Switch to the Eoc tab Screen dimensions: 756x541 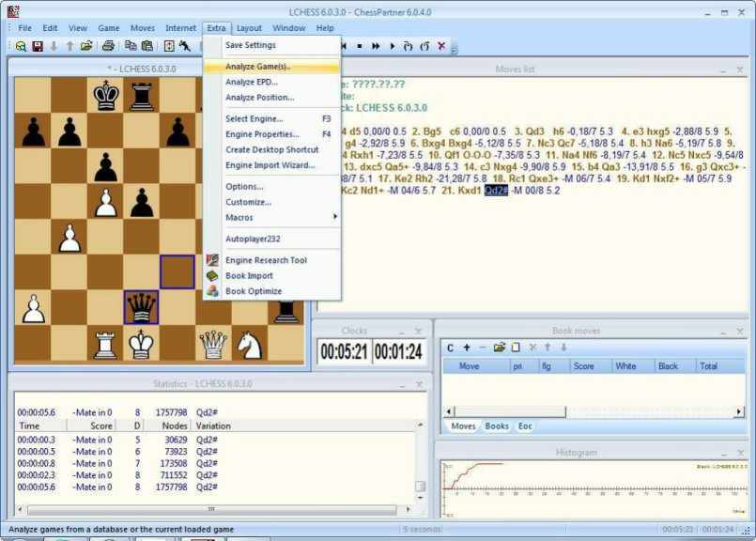coord(525,426)
